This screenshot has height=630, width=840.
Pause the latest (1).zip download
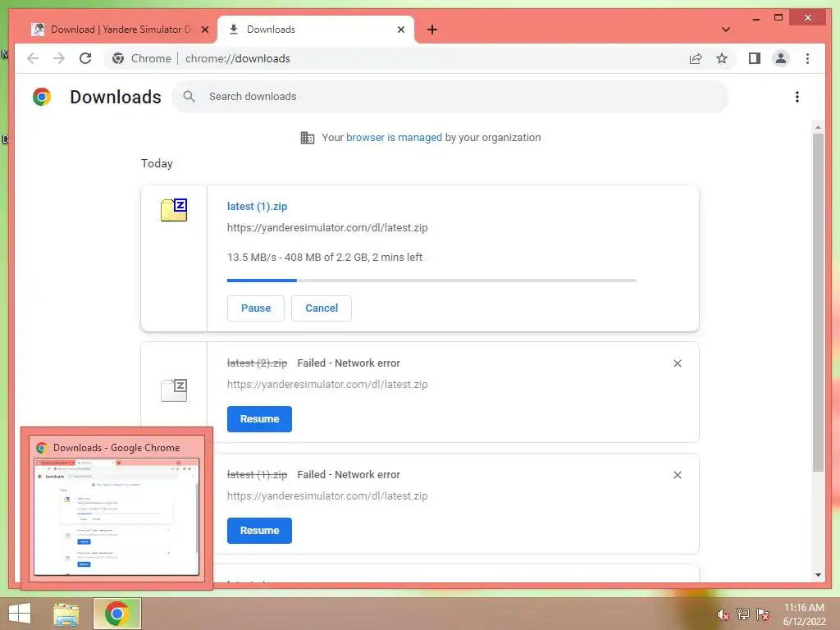256,308
